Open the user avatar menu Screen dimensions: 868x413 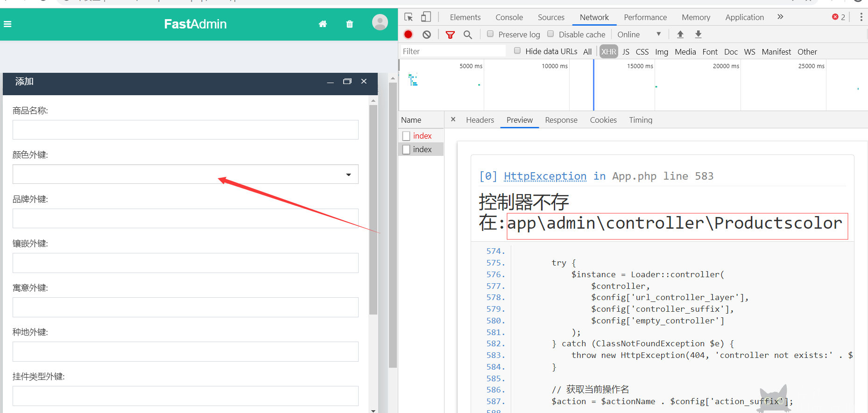click(380, 22)
